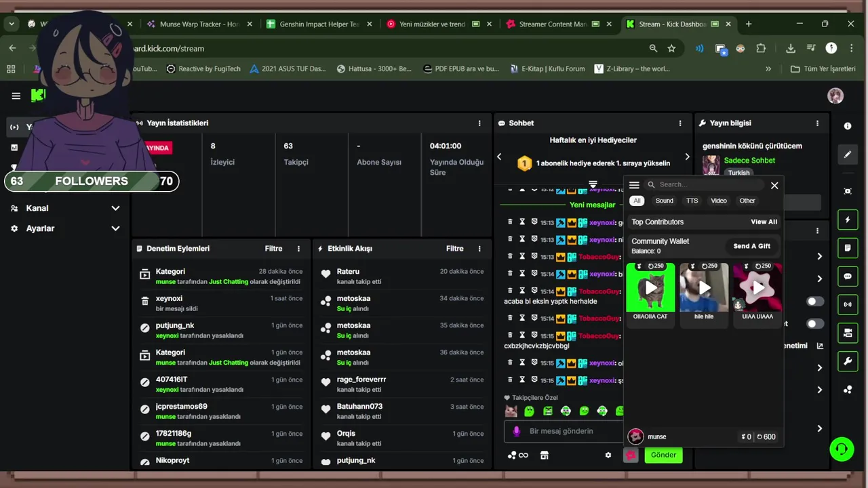Open the Chrome extensions puzzle icon
Screen dimensions: 868x488
(x=761, y=48)
